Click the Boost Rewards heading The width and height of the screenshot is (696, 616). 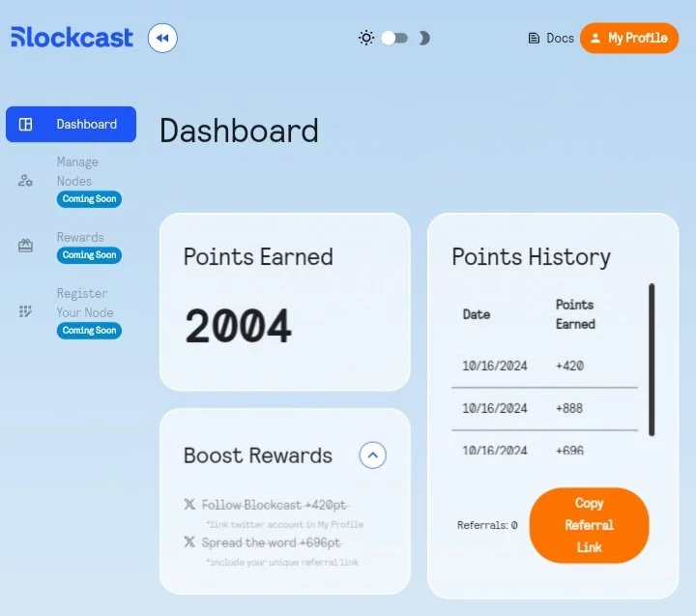tap(258, 455)
